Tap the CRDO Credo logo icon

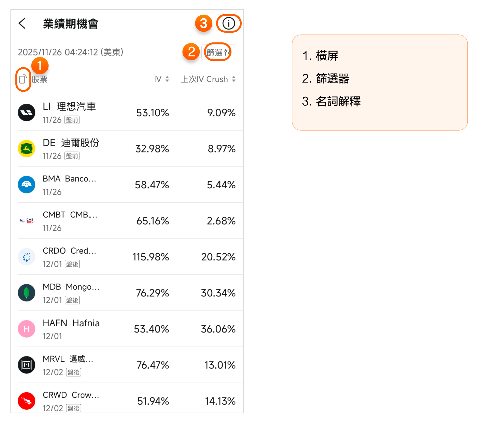click(x=27, y=257)
